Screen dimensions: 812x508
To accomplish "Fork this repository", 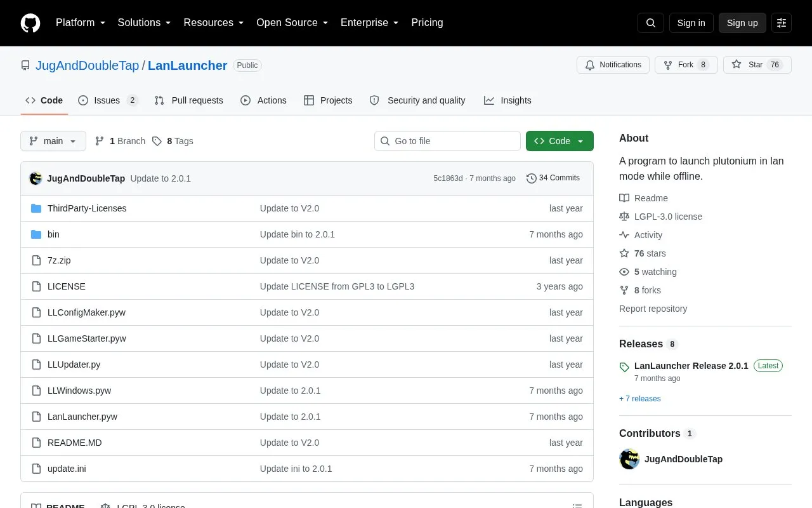I will [686, 65].
